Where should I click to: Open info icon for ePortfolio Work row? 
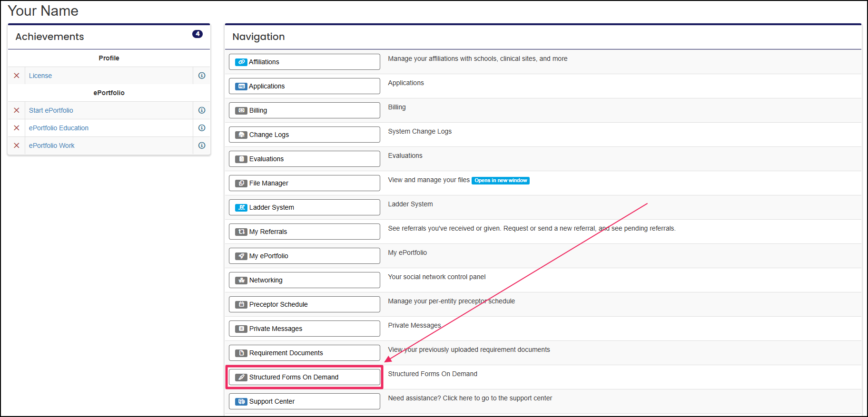pos(202,145)
